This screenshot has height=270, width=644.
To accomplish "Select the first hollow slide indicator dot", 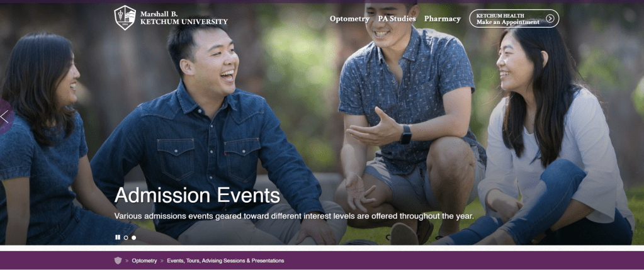I will tap(126, 237).
